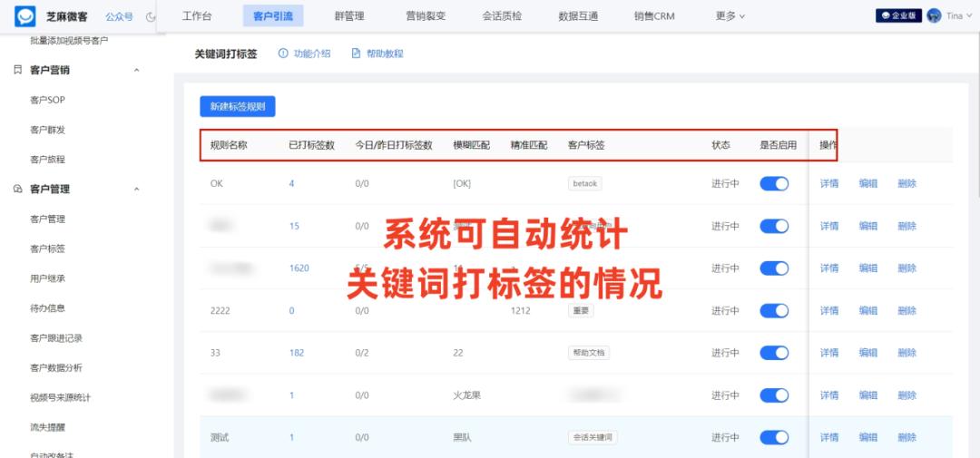Open 用户继承 in the sidebar
The width and height of the screenshot is (980, 458).
pos(47,278)
